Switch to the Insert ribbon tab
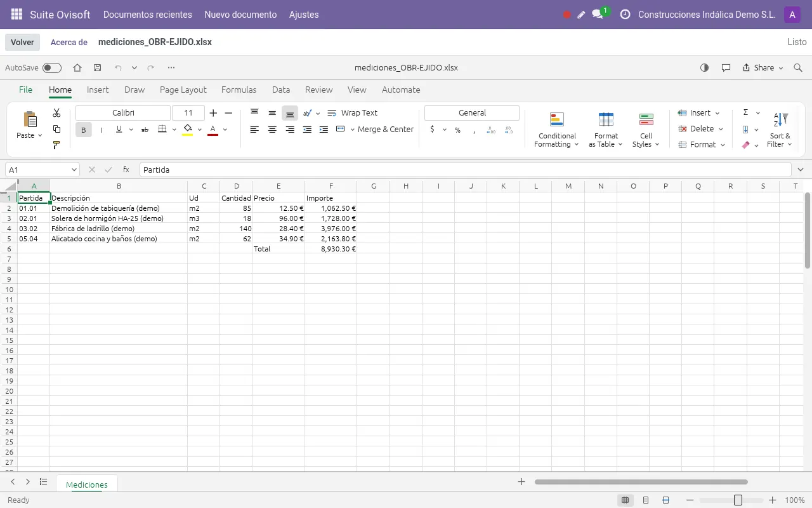 pos(98,90)
